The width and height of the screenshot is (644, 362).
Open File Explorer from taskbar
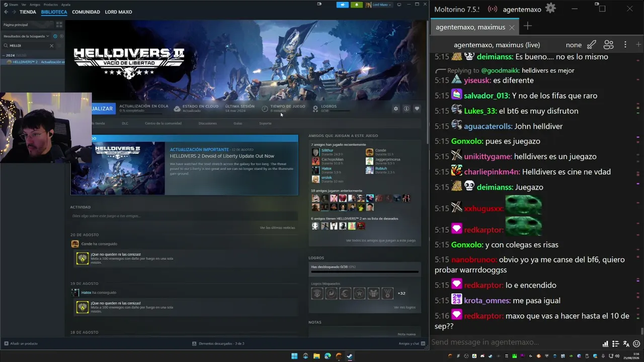pyautogui.click(x=316, y=356)
